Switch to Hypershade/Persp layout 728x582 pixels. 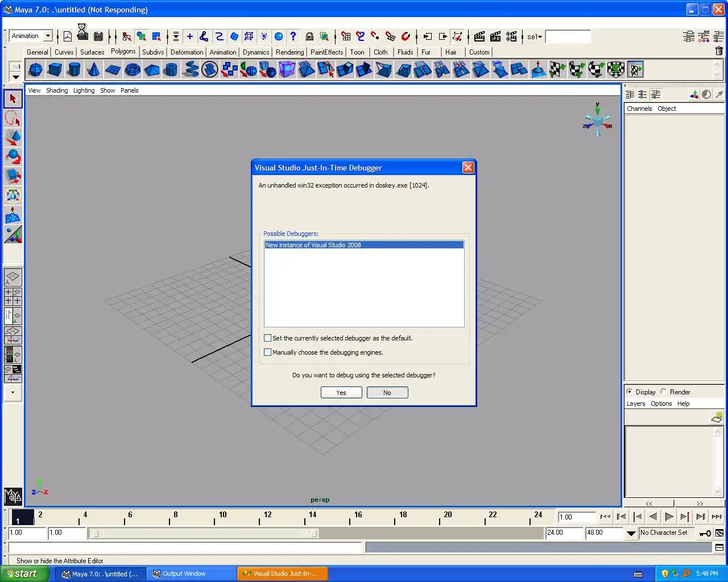coord(13,355)
